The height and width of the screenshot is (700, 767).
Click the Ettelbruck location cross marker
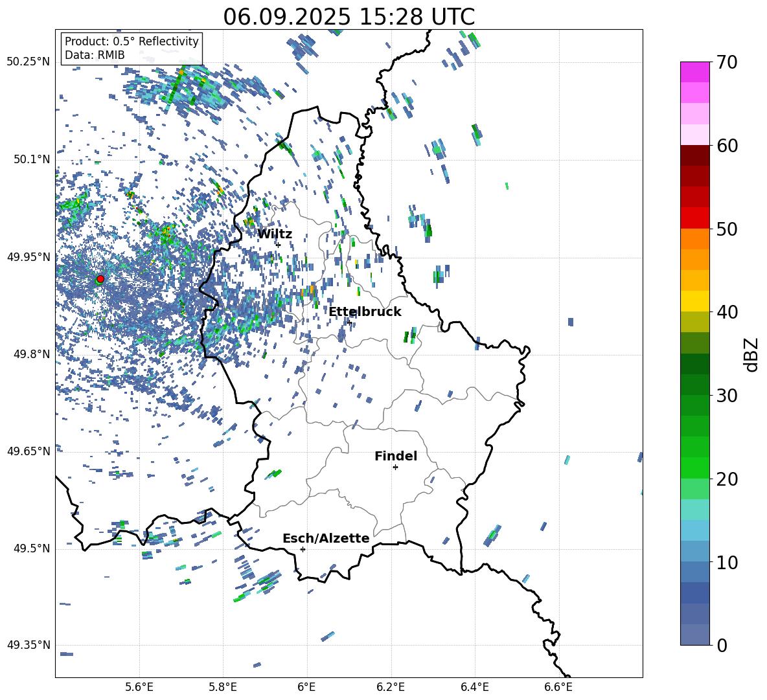349,322
